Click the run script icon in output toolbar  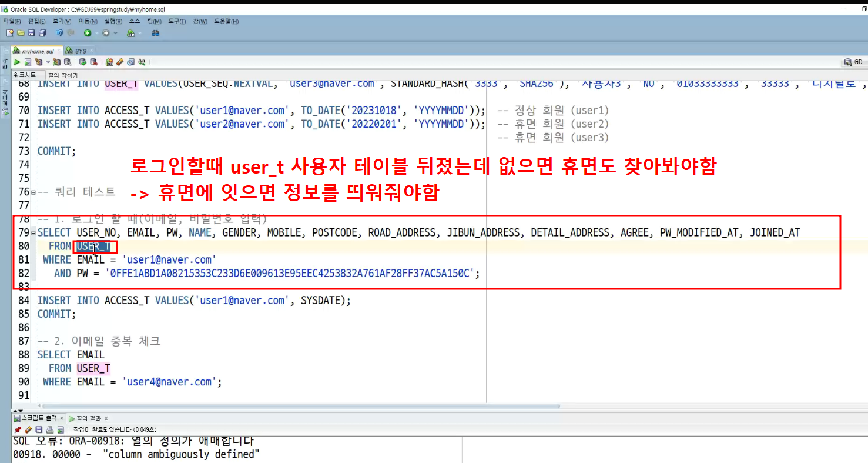(60, 429)
